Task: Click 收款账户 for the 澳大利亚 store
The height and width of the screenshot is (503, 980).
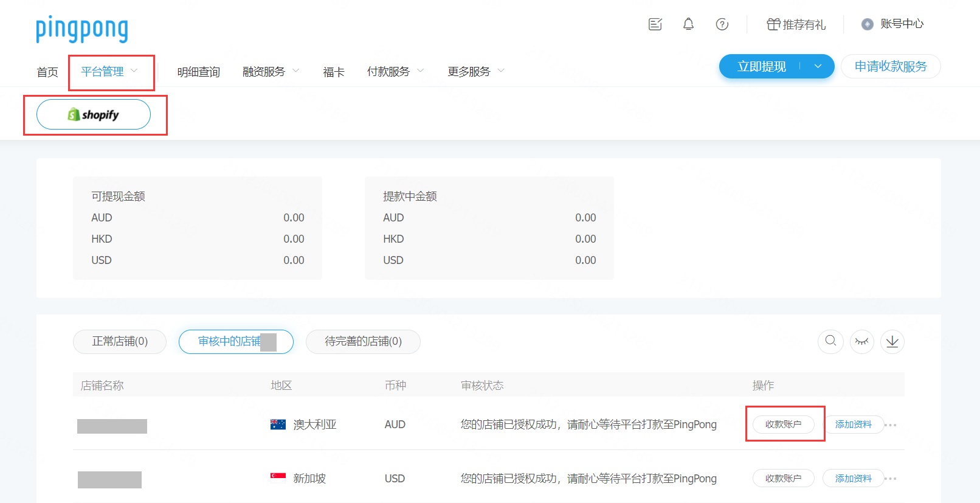Action: (x=783, y=425)
